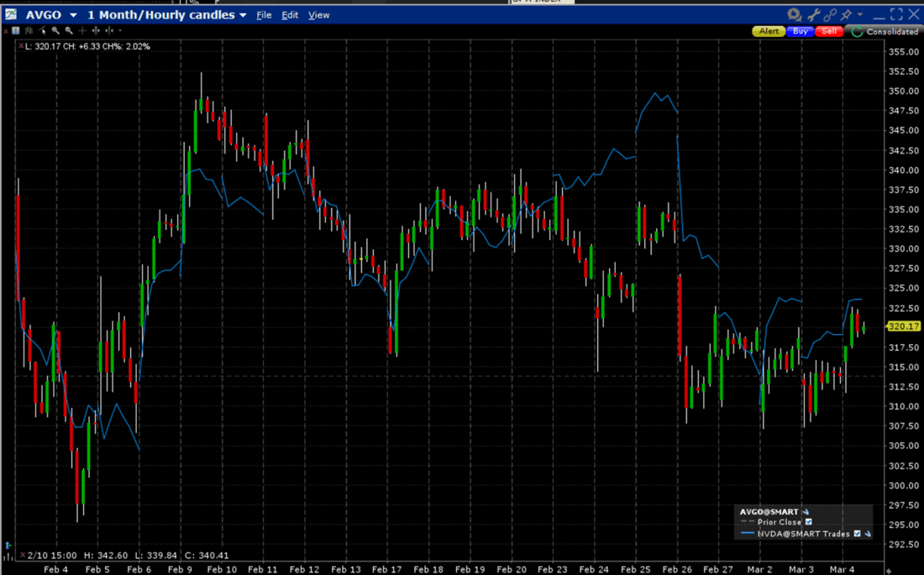Select the Zoom In magnifier tool
Viewport: 924px width, 575px height.
point(56,30)
